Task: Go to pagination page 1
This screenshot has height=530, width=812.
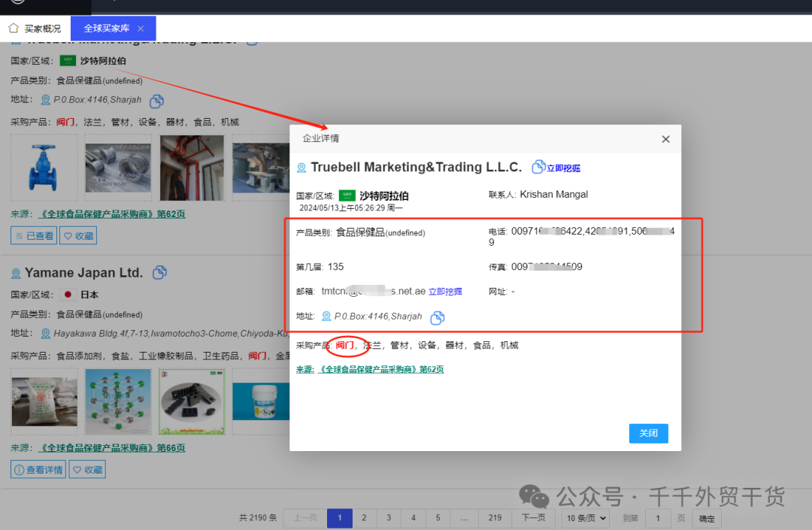Action: coord(340,518)
